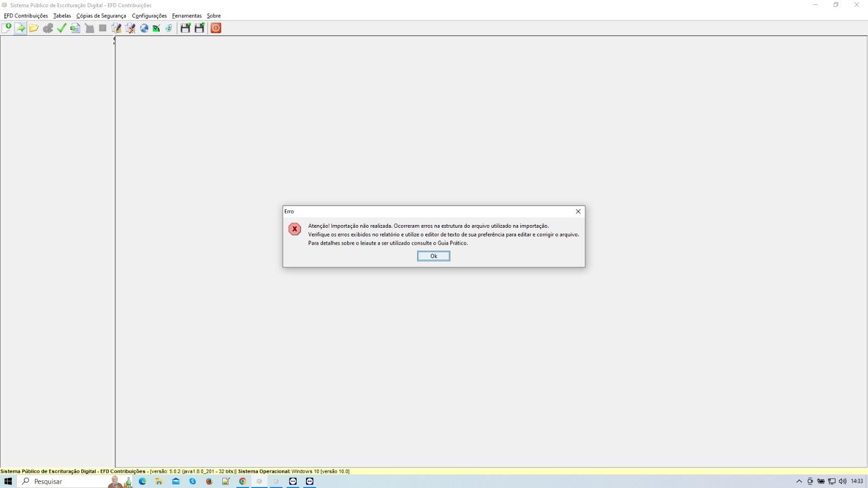The width and height of the screenshot is (868, 488).
Task: Click the first floppy disk toolbar icon
Action: point(186,28)
